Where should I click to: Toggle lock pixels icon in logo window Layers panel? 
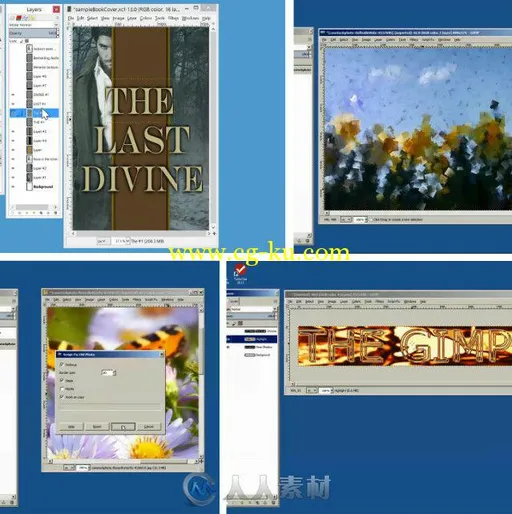click(x=233, y=324)
